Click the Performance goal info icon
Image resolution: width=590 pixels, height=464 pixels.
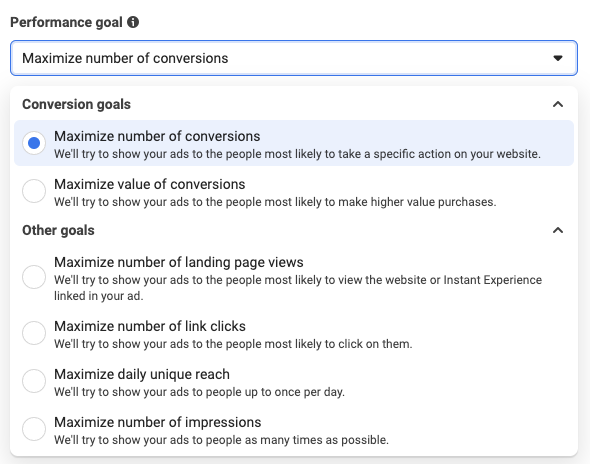coord(133,22)
